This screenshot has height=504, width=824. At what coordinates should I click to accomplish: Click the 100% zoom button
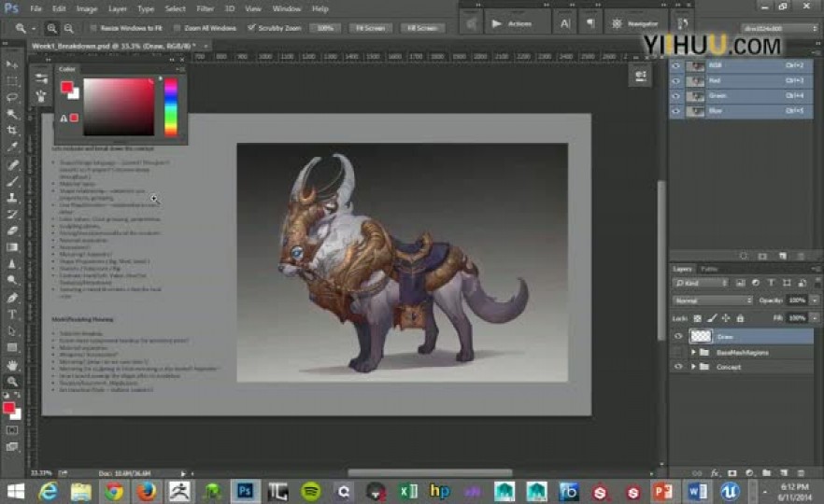point(325,28)
